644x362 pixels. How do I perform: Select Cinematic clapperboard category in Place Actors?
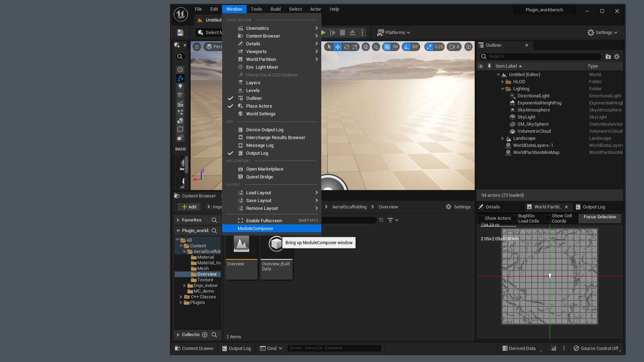point(180,104)
